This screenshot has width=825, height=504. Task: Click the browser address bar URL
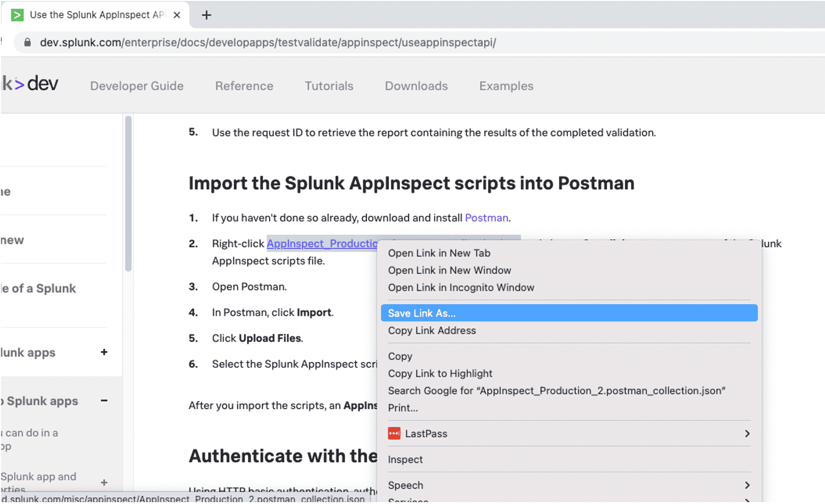268,42
